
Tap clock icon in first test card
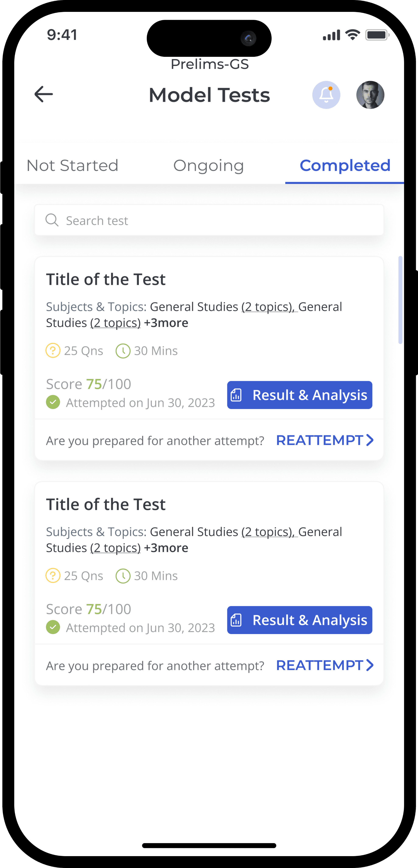tap(123, 351)
